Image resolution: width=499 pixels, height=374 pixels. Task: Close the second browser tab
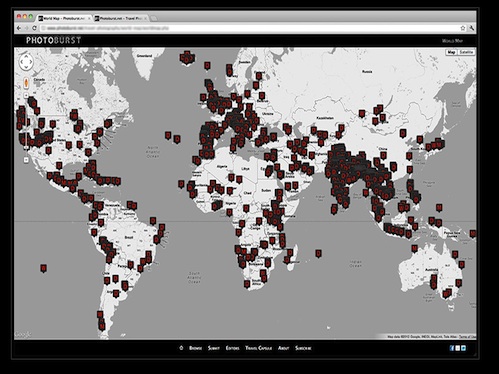click(x=145, y=18)
